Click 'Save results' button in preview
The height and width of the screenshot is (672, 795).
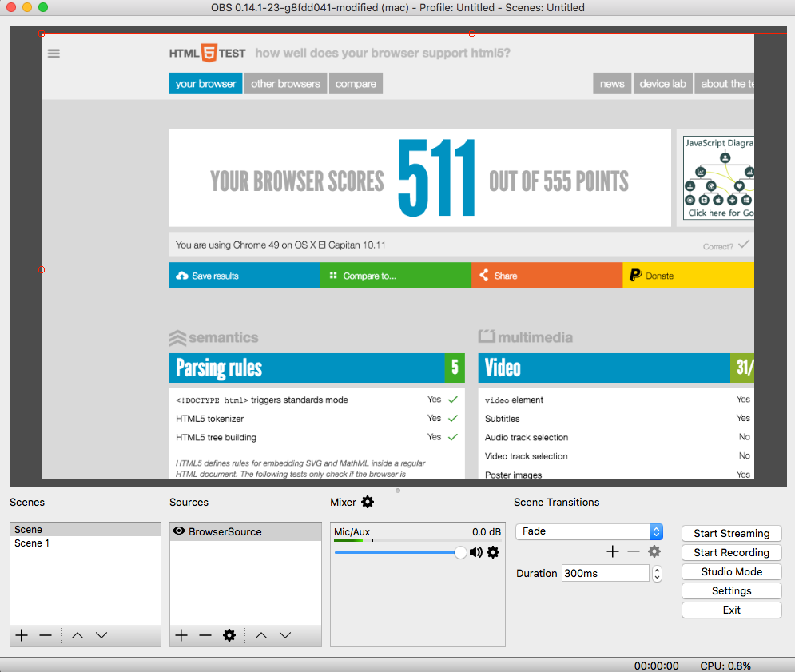(244, 276)
